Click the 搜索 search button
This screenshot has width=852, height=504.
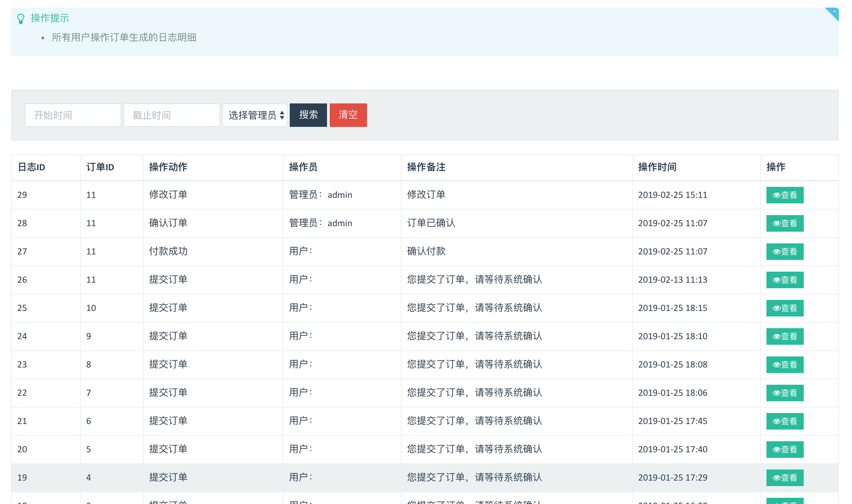[x=308, y=115]
